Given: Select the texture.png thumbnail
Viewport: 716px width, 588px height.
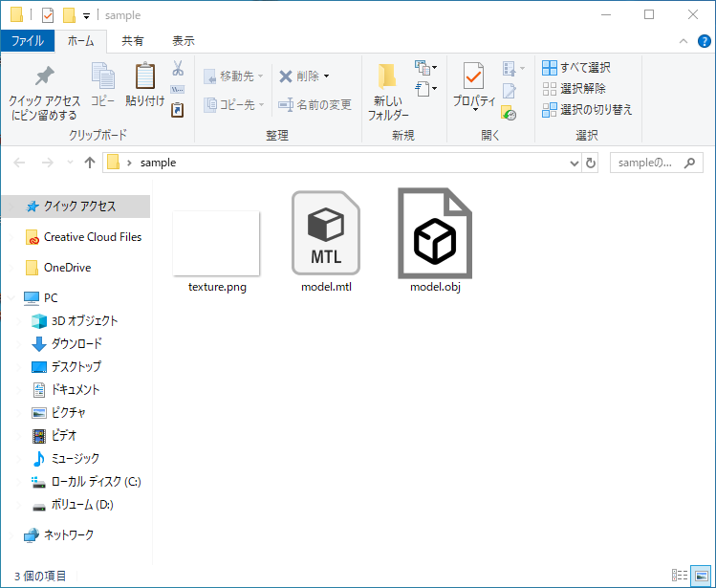Looking at the screenshot, I should 217,243.
